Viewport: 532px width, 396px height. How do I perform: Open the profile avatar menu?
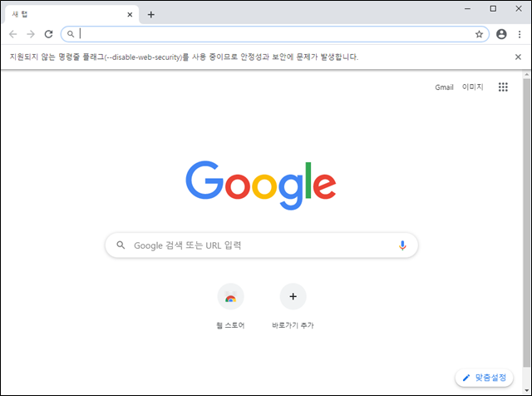(x=501, y=34)
